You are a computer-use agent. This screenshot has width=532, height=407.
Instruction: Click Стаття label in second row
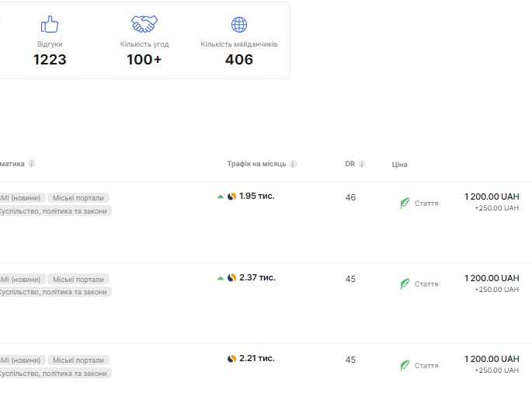pyautogui.click(x=426, y=284)
